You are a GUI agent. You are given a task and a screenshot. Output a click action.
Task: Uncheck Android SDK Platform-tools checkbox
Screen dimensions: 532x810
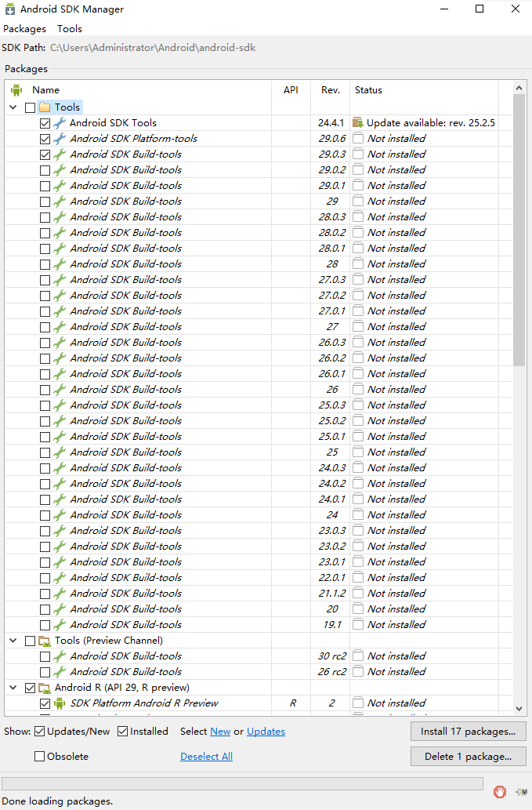[45, 139]
